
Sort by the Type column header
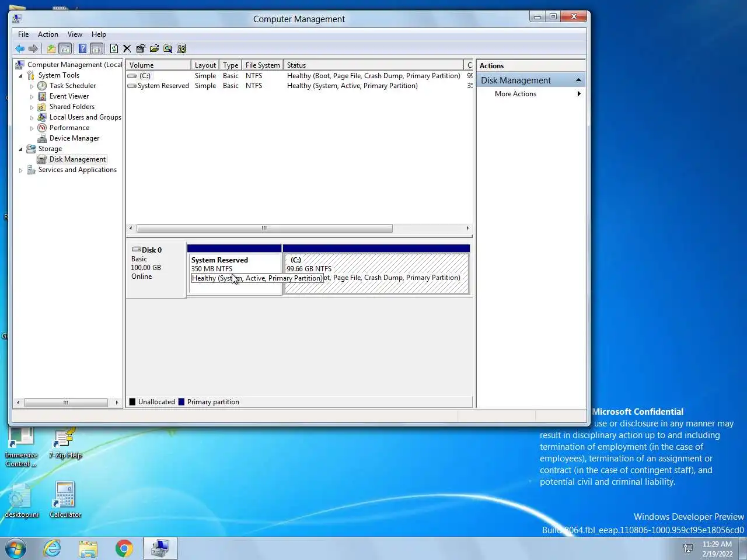pos(231,65)
